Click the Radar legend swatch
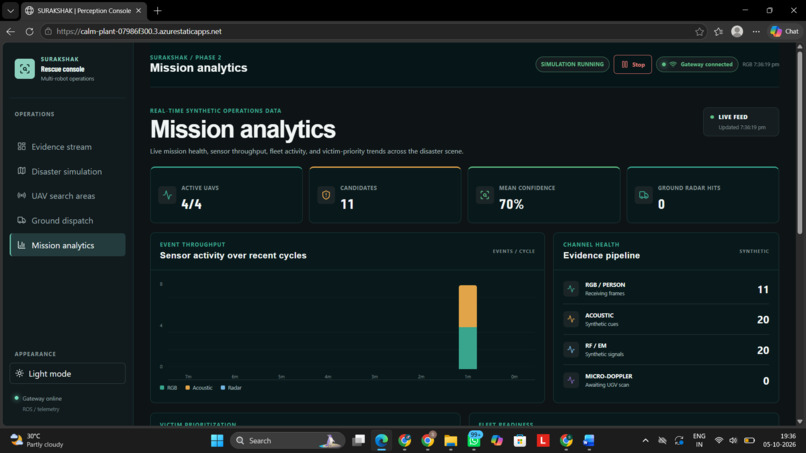This screenshot has width=806, height=453. [223, 388]
